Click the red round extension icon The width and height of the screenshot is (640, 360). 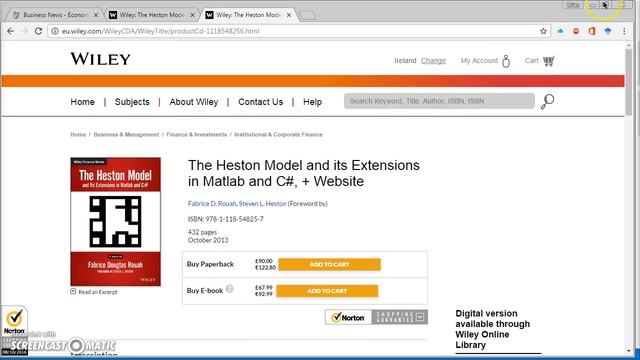point(576,31)
